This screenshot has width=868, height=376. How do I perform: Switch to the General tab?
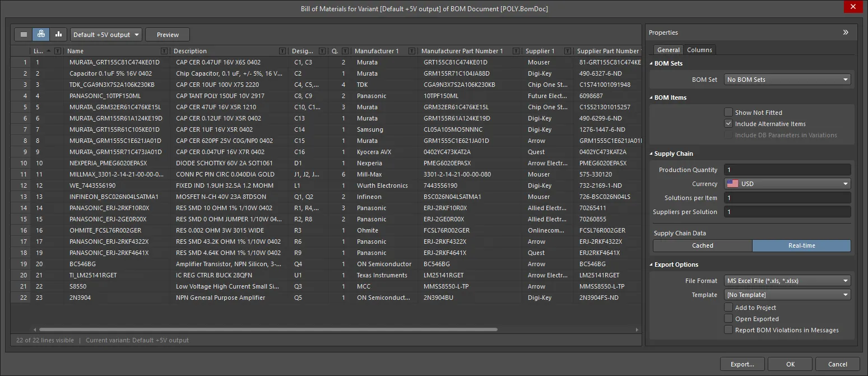point(669,50)
